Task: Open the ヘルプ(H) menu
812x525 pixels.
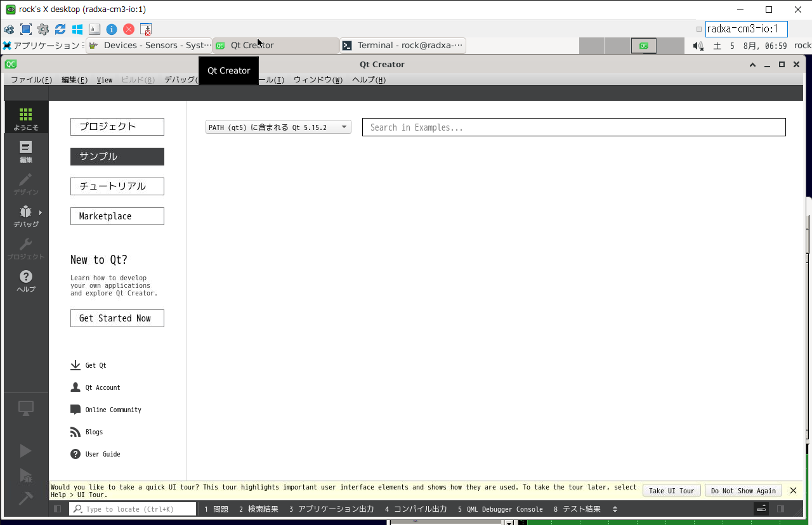Action: click(x=369, y=80)
